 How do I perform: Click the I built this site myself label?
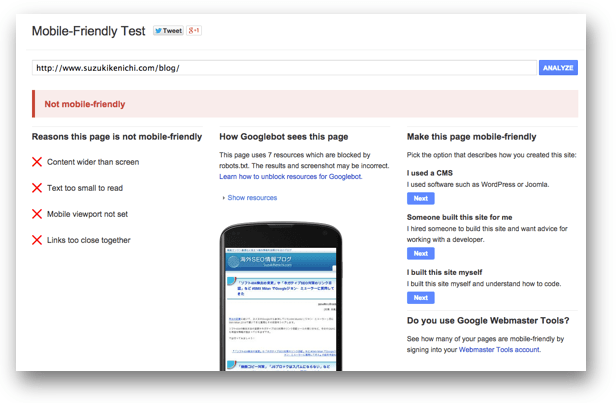(x=444, y=272)
